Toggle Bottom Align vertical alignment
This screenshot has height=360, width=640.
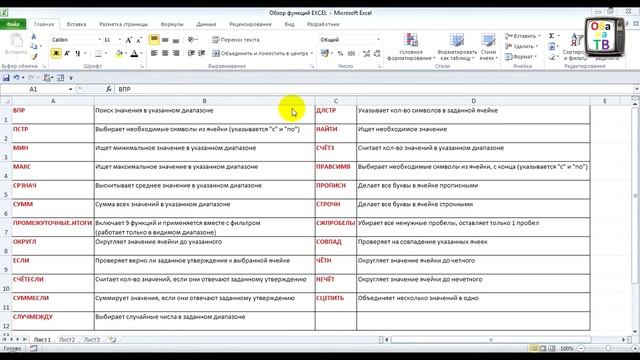pyautogui.click(x=176, y=40)
